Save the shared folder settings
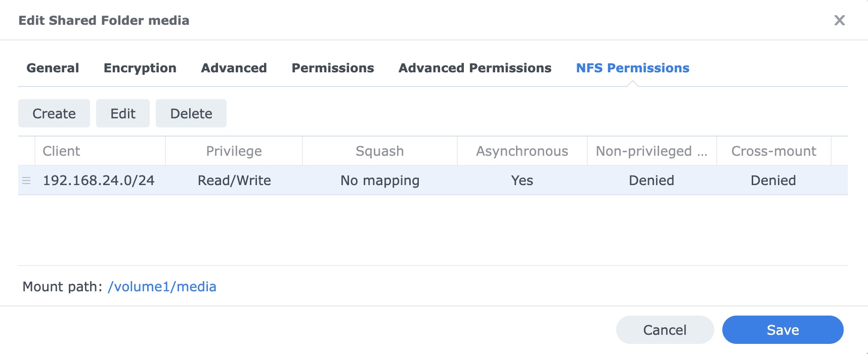868x354 pixels. [783, 330]
